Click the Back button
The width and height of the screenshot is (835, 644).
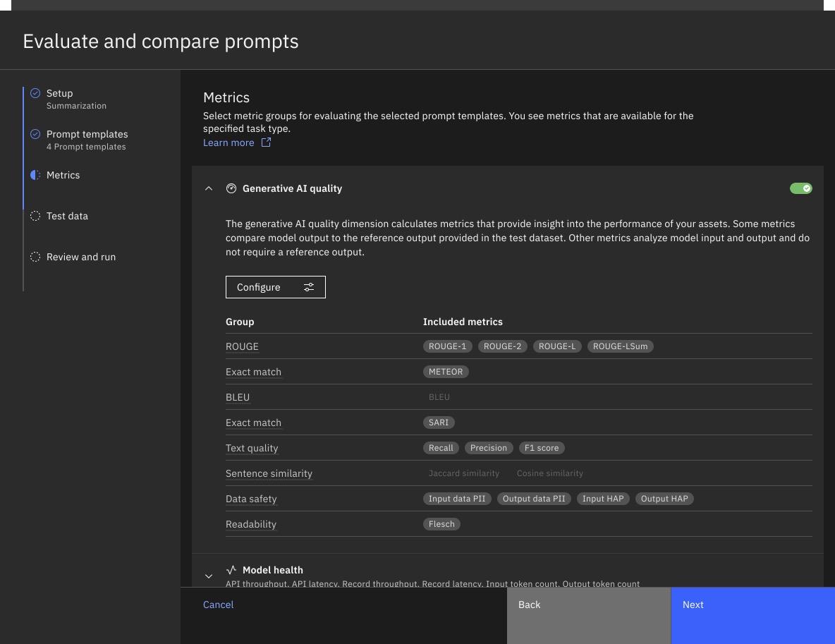pos(588,616)
